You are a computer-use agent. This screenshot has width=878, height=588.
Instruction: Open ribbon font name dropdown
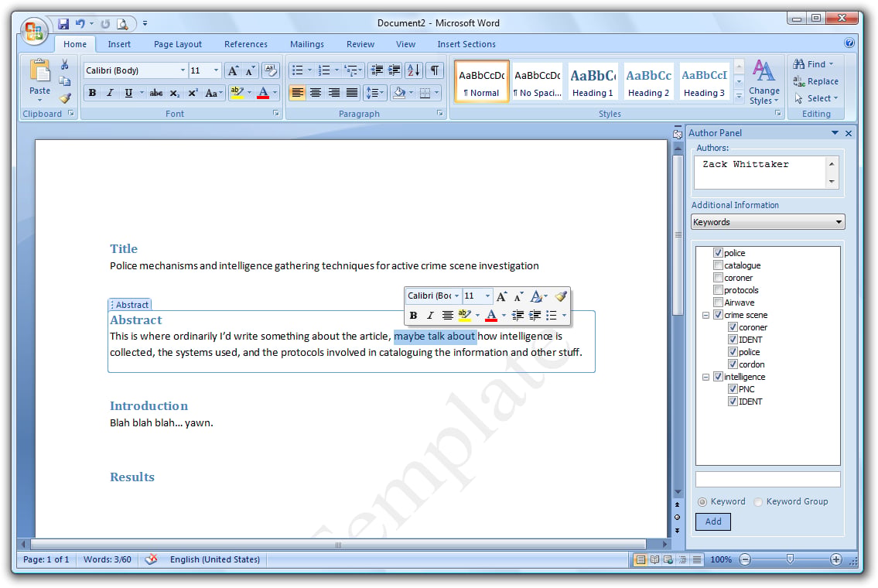click(183, 70)
